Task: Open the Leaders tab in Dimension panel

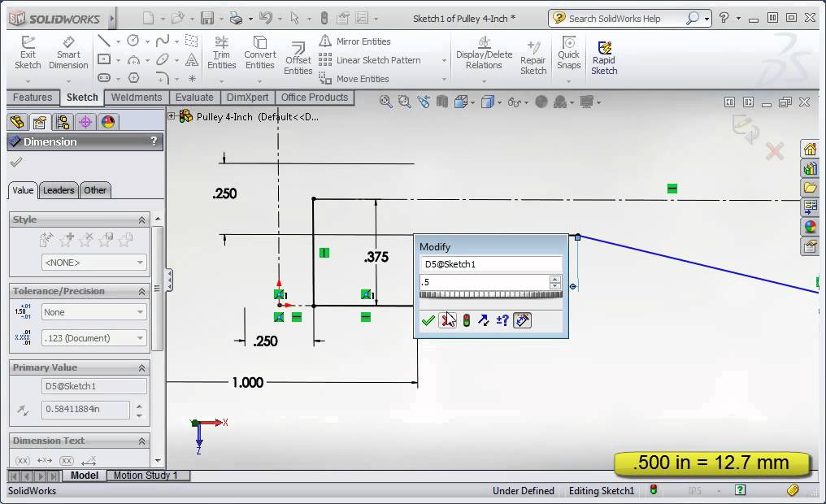Action: (58, 190)
